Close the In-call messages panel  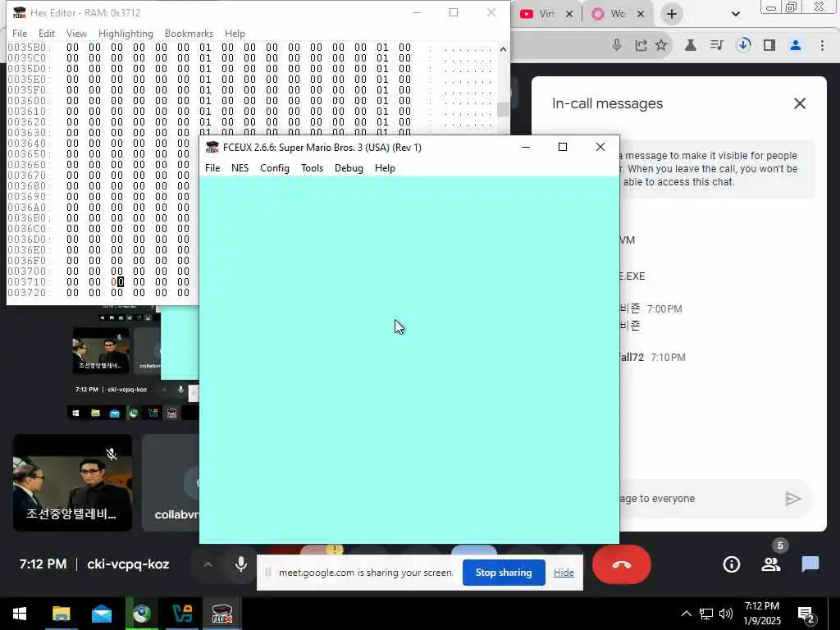(x=799, y=103)
